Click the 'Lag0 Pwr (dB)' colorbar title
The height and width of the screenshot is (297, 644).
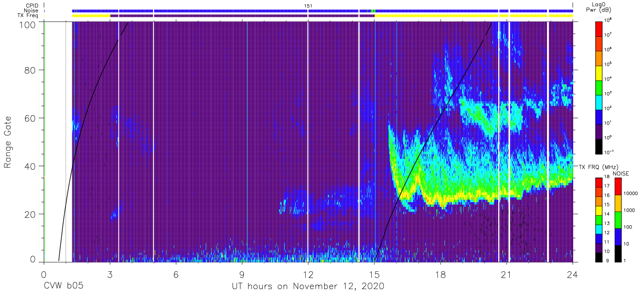(x=599, y=7)
